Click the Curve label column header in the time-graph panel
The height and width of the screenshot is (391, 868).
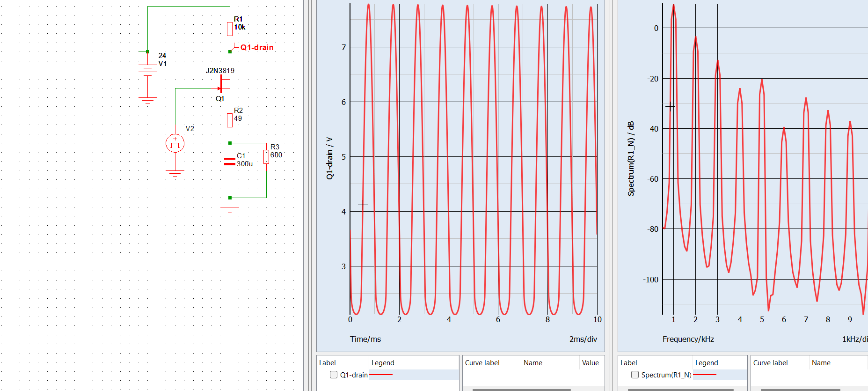click(482, 363)
